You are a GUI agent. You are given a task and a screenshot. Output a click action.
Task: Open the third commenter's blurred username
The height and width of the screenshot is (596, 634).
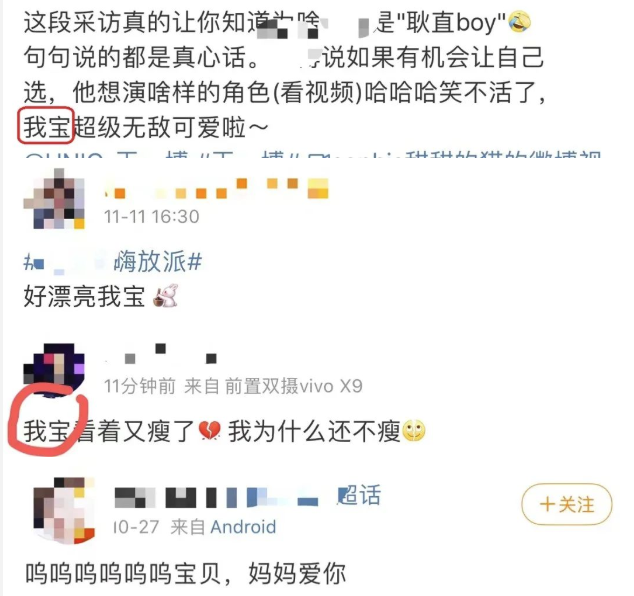[x=216, y=497]
